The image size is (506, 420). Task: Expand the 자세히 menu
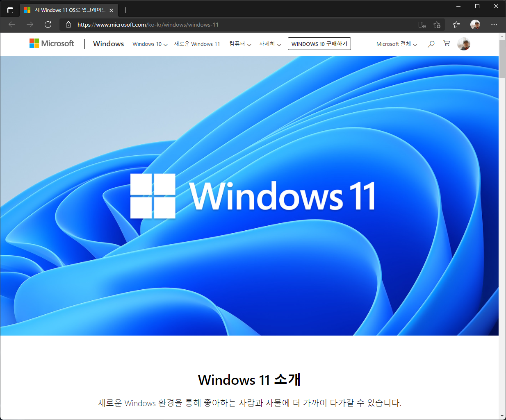(x=270, y=44)
